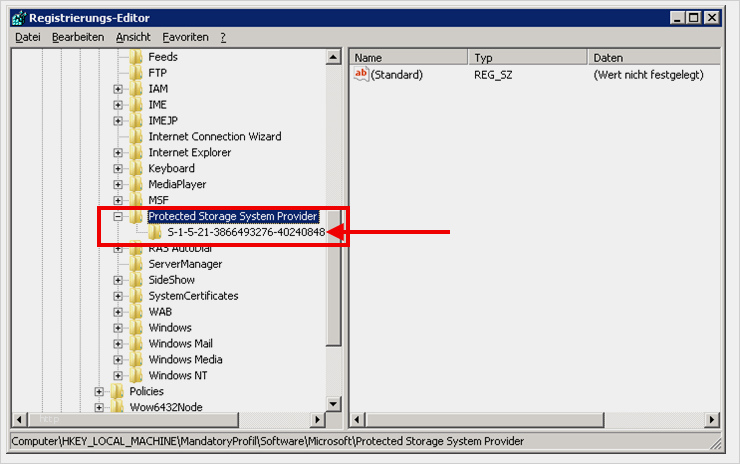Open the Bearbeiten menu
The image size is (740, 464).
(77, 37)
